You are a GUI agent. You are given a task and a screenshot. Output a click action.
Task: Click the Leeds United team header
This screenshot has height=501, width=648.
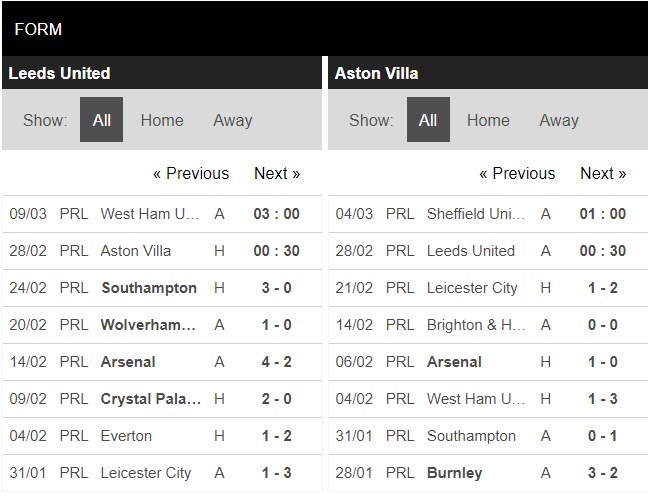coord(59,73)
